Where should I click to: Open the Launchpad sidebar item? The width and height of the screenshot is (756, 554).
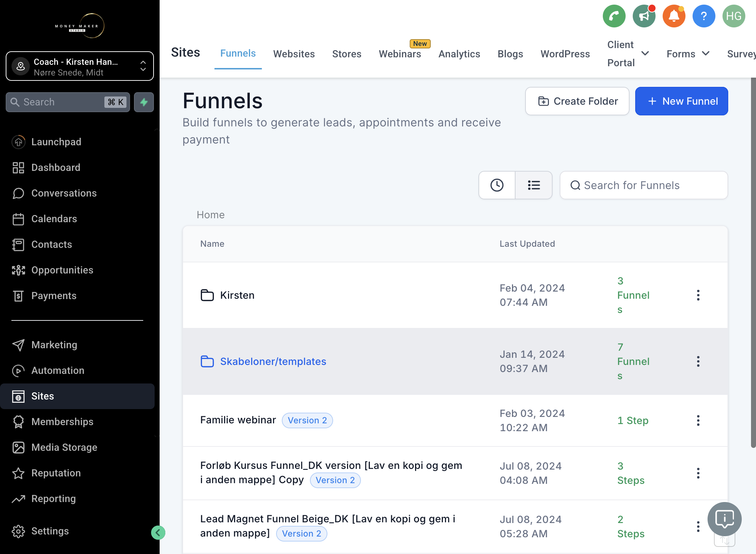pyautogui.click(x=77, y=142)
